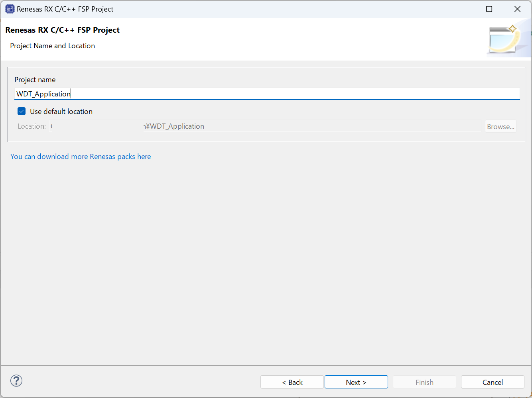532x398 pixels.
Task: Maximize the FSP Project dialog window
Action: click(x=489, y=9)
